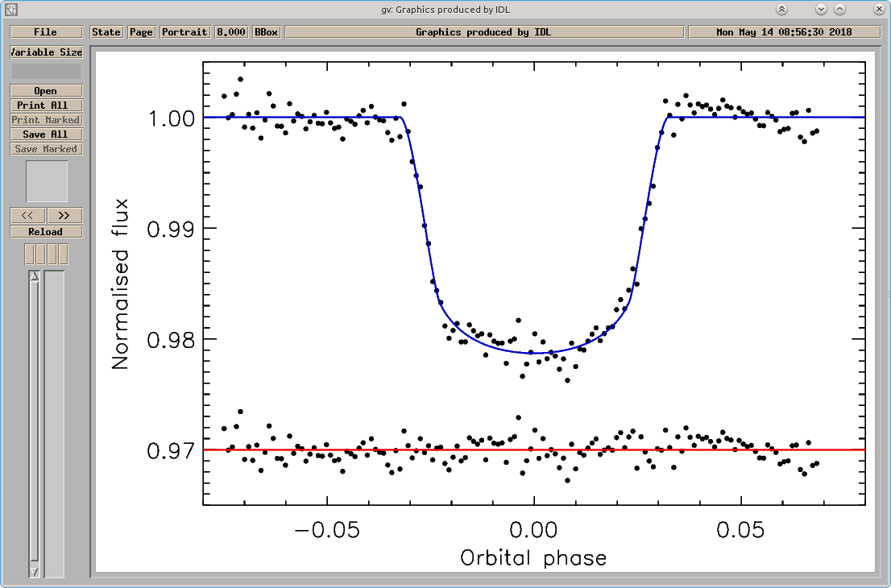Click the document title label button
Screen dimensions: 891x588
click(x=484, y=31)
